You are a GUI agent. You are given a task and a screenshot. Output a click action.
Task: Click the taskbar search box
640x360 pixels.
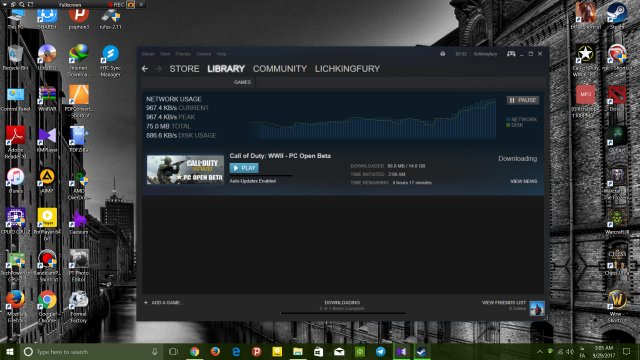pos(91,351)
